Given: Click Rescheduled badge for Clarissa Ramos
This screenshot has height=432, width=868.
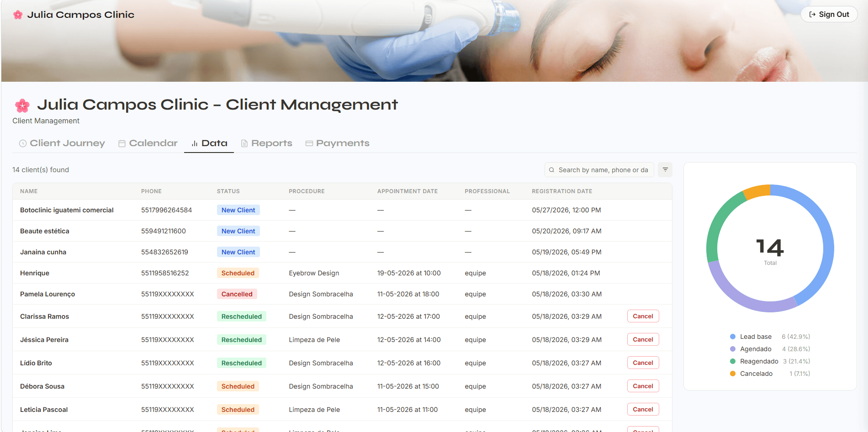Looking at the screenshot, I should click(242, 316).
